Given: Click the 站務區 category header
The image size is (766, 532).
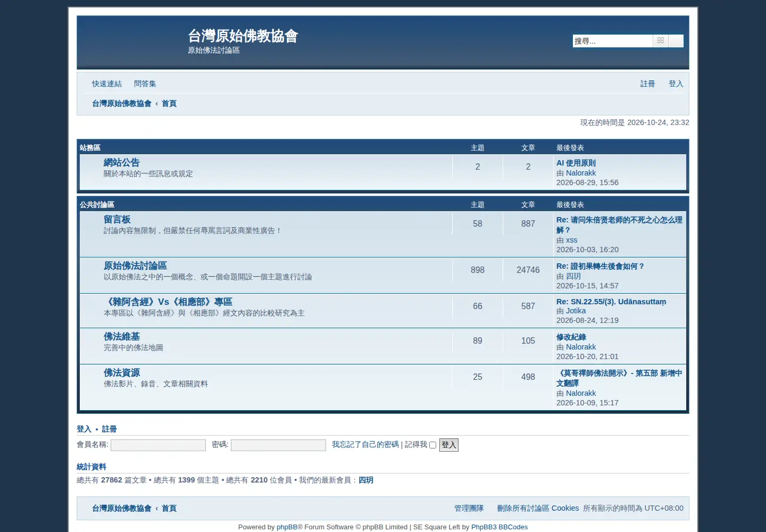Looking at the screenshot, I should [x=90, y=148].
